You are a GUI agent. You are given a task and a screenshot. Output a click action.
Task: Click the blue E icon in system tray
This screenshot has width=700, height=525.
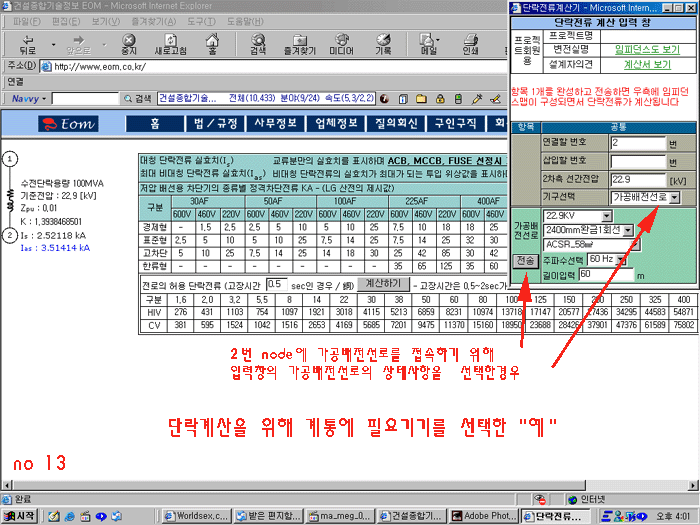click(x=605, y=516)
